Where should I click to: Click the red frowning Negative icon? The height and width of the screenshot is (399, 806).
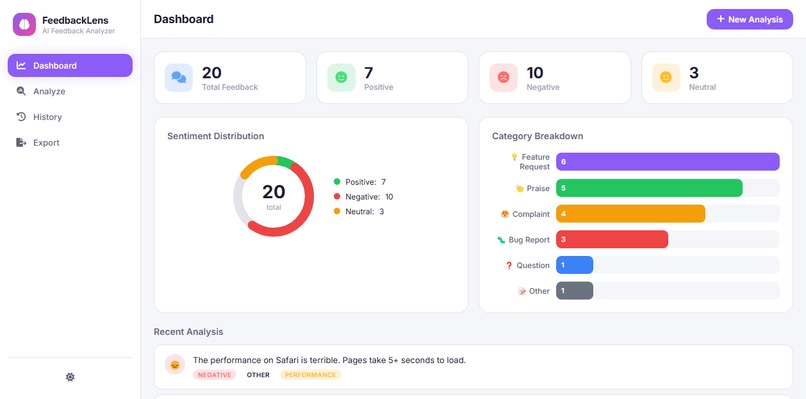pos(503,78)
